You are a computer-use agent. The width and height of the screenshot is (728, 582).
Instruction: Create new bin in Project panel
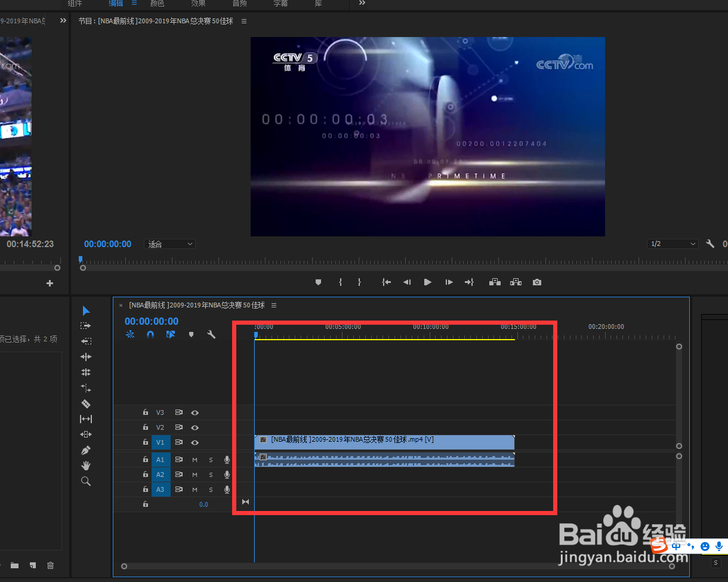14,565
